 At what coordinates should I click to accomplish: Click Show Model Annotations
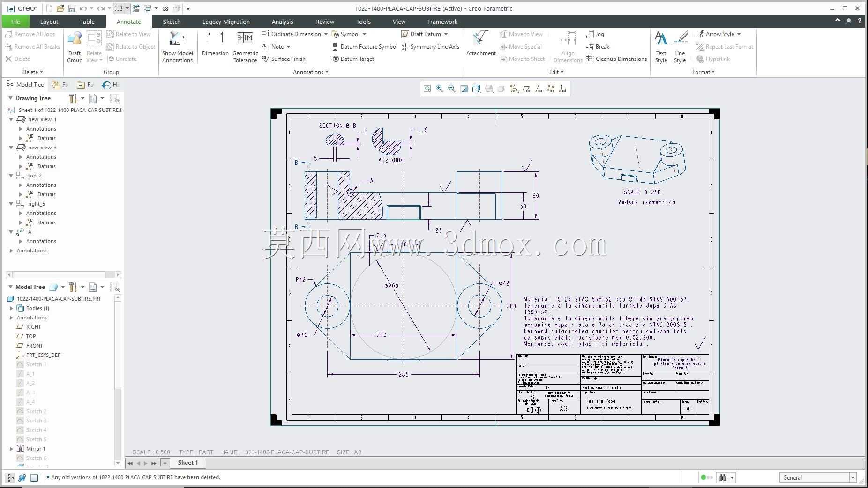(x=178, y=47)
